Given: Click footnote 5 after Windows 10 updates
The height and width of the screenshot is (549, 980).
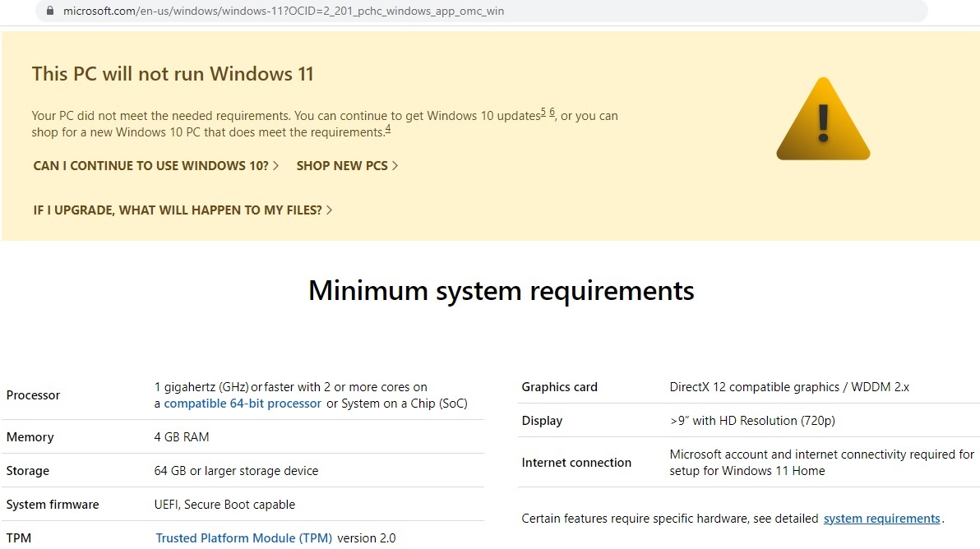Looking at the screenshot, I should tap(543, 112).
